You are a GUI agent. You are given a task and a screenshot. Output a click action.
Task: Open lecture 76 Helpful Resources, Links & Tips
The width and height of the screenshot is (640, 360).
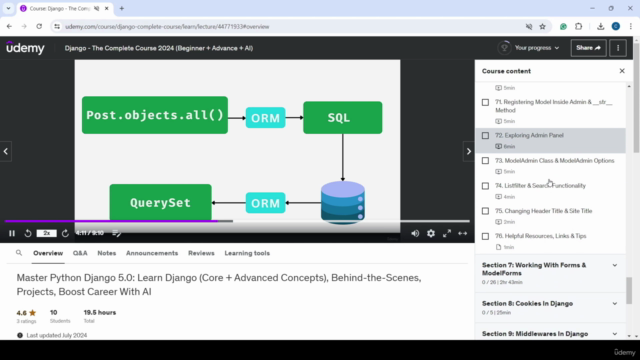click(x=540, y=236)
